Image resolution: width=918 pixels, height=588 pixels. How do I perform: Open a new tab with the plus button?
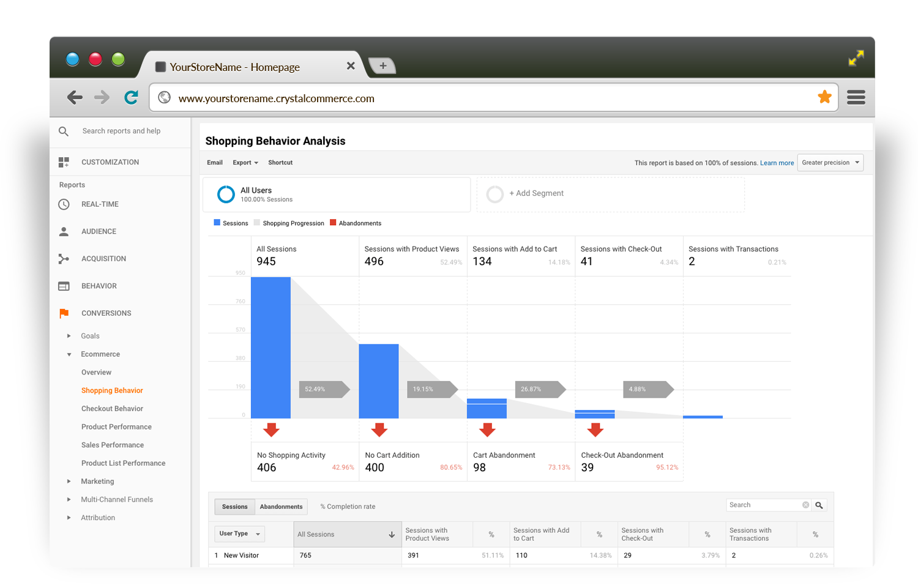(x=382, y=65)
